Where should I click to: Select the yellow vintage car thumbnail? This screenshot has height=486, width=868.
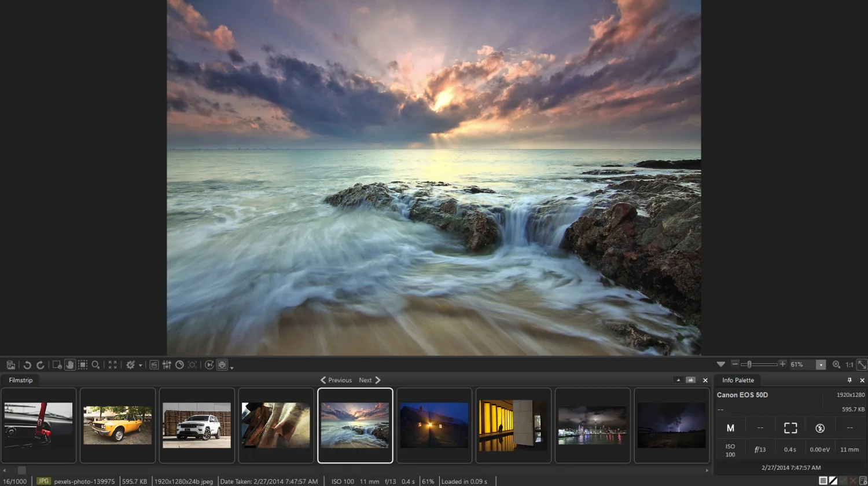click(117, 425)
